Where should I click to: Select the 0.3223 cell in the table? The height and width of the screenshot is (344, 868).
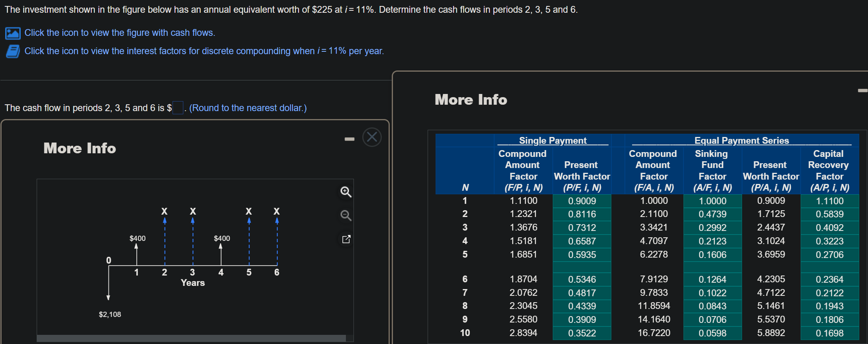coord(830,241)
